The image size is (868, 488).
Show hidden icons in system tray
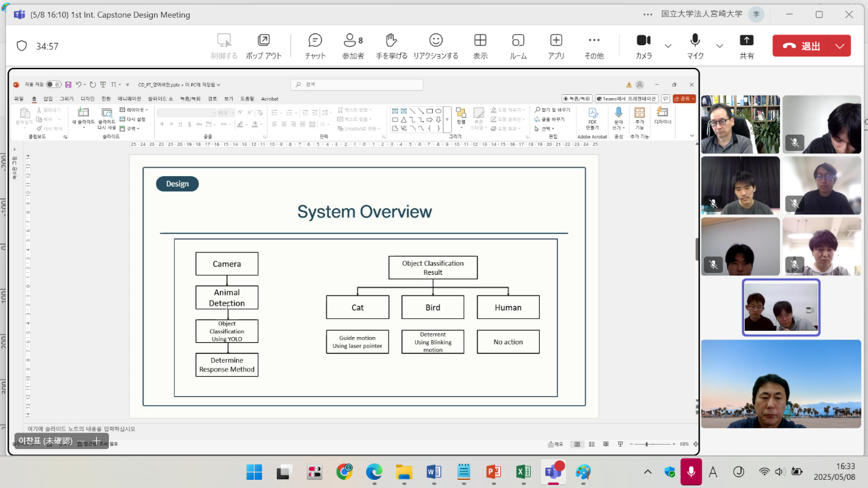tap(648, 472)
